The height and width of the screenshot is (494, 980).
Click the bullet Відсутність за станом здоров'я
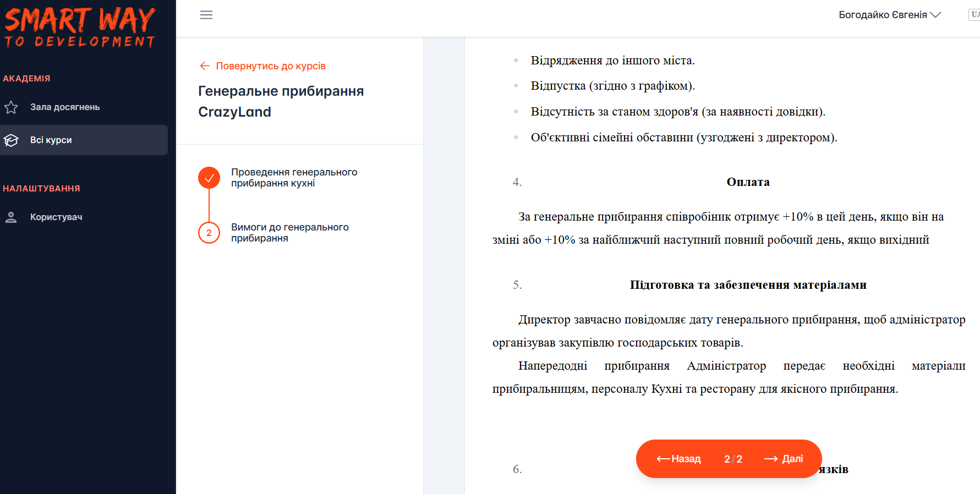click(x=678, y=112)
